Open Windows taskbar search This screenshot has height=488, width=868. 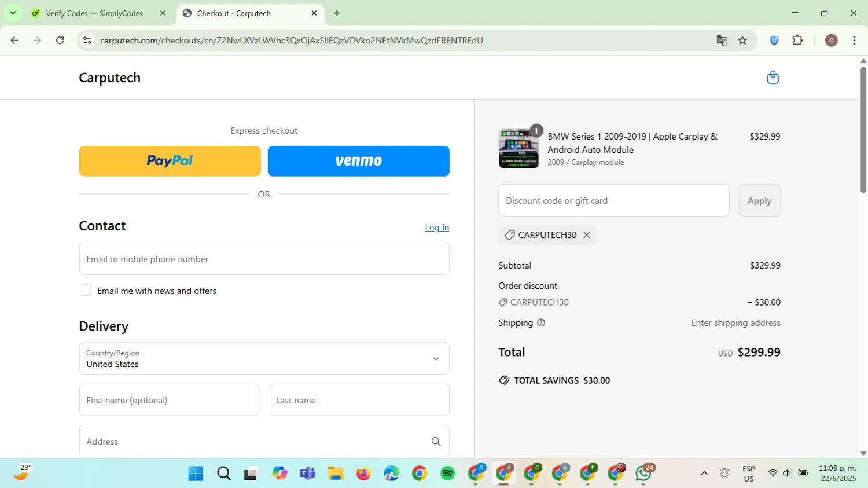coord(223,474)
